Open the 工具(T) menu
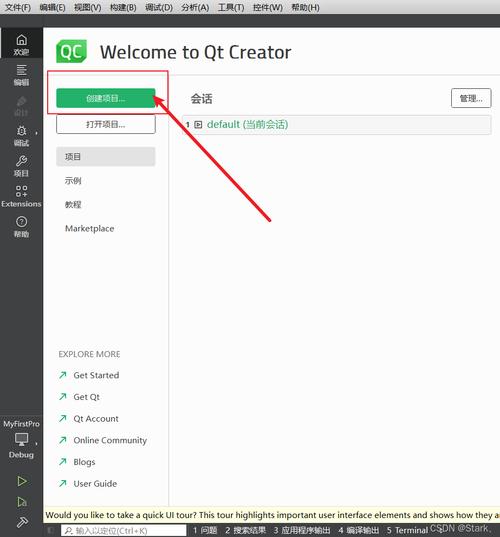 point(231,7)
